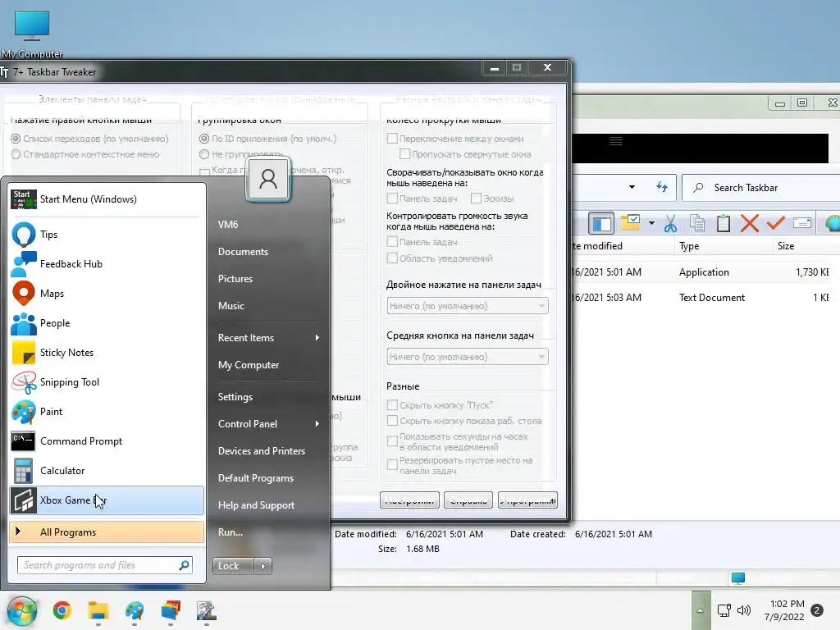Toggle 'Переключение между окнами' checkbox

[x=392, y=139]
